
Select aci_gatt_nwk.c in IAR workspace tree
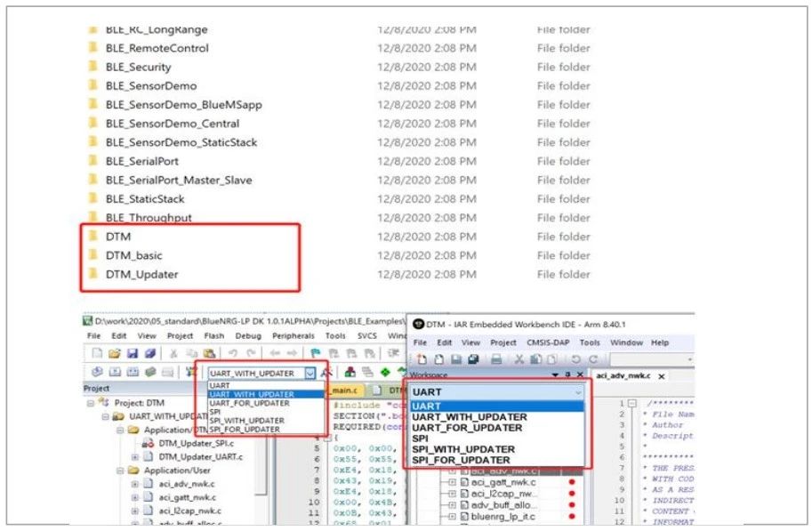tap(502, 482)
